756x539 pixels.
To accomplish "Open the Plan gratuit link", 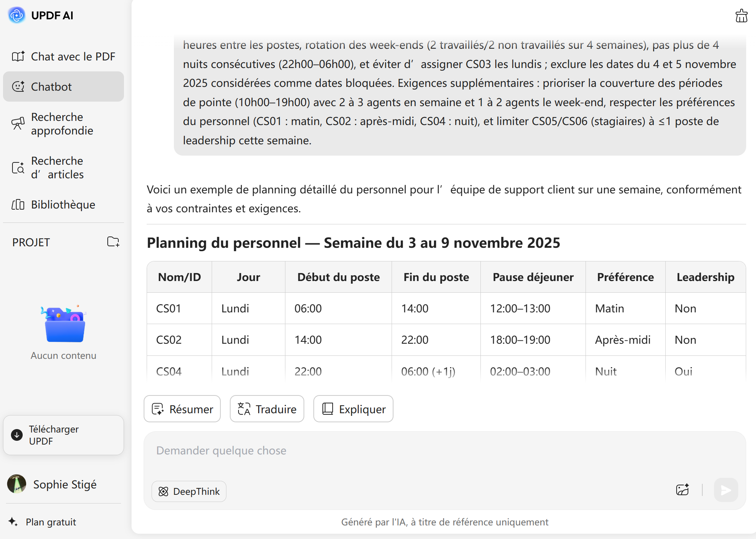I will [x=51, y=522].
